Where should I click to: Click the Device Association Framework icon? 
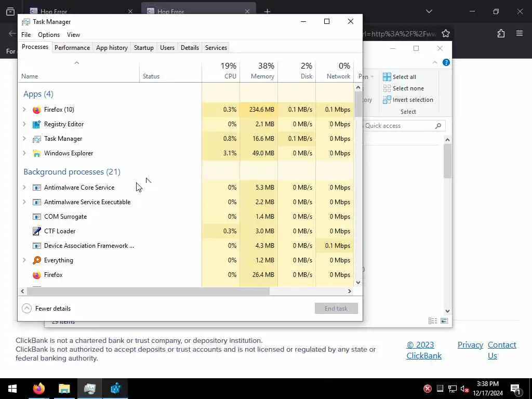[x=37, y=246]
